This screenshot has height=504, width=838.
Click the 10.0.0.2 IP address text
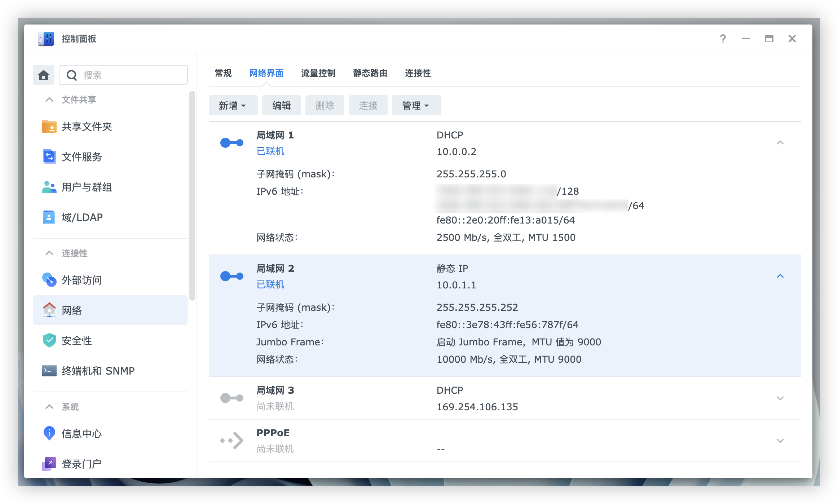pos(457,152)
